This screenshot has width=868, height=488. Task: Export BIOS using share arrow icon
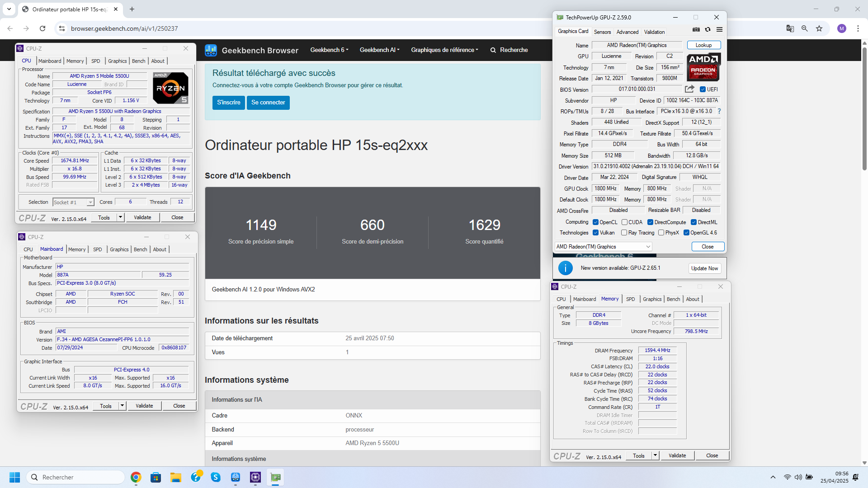point(689,89)
